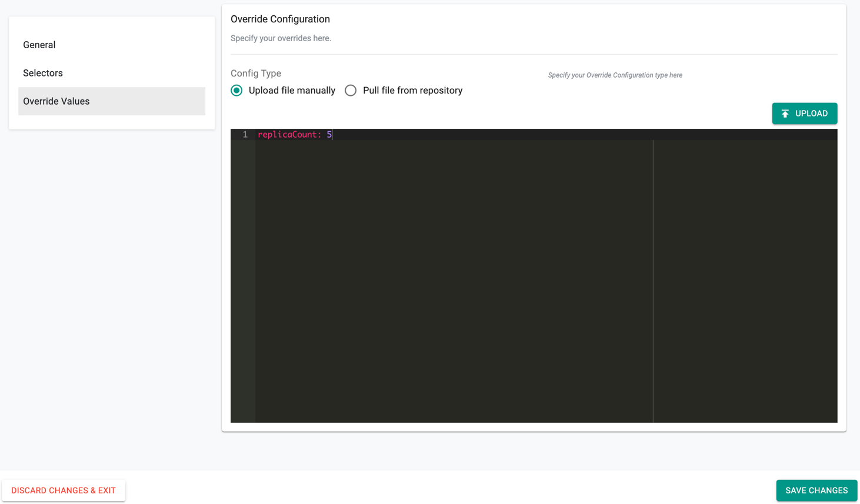Click Discard Changes & Exit
Image resolution: width=860 pixels, height=504 pixels.
(64, 490)
